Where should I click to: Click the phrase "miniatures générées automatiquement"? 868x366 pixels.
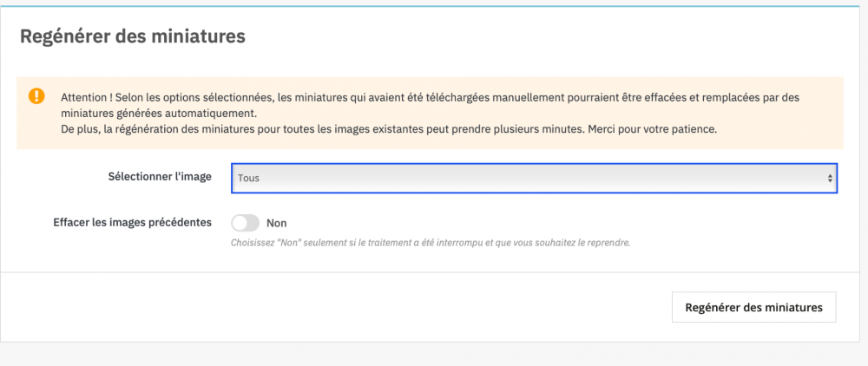(159, 114)
